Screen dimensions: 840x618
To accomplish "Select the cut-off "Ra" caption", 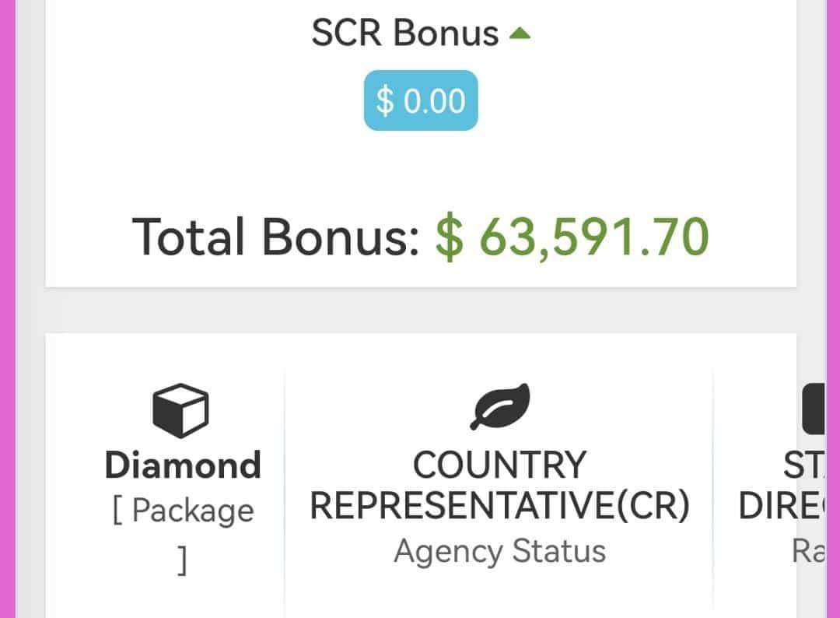I will (807, 551).
